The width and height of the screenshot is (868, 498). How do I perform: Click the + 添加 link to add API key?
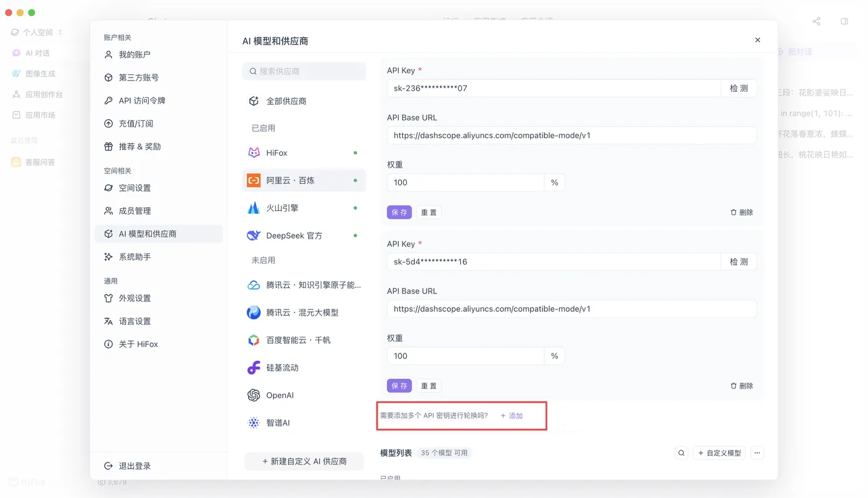point(511,416)
